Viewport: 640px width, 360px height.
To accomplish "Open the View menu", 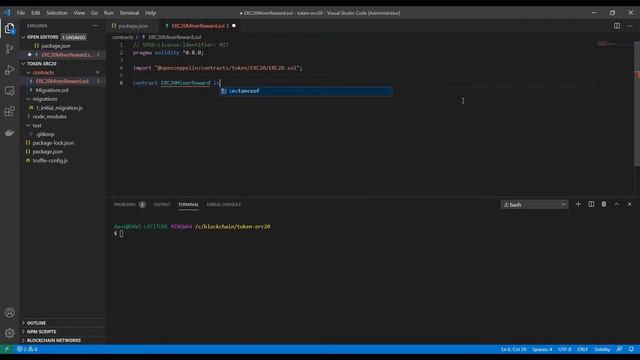I will pyautogui.click(x=79, y=13).
